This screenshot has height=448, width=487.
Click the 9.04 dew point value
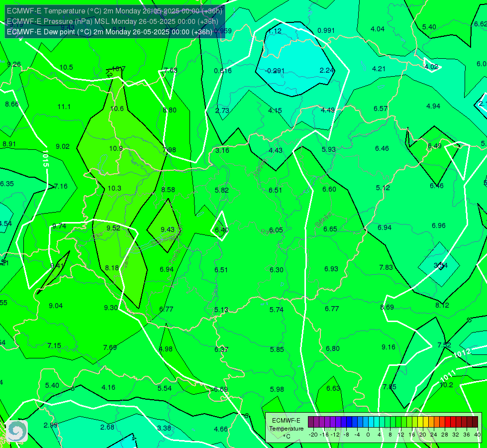tap(56, 306)
